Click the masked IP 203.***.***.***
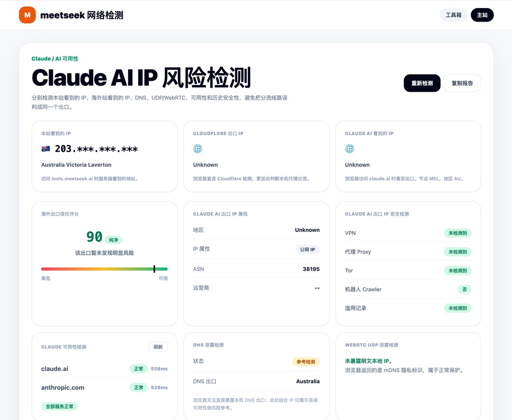Screen dimensions: 512x420 (x=96, y=149)
